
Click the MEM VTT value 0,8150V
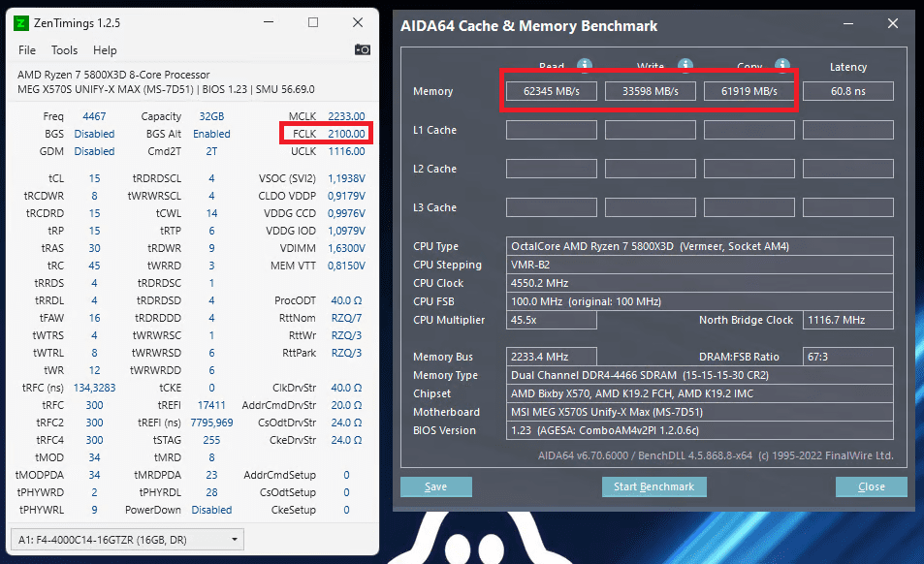tap(346, 266)
